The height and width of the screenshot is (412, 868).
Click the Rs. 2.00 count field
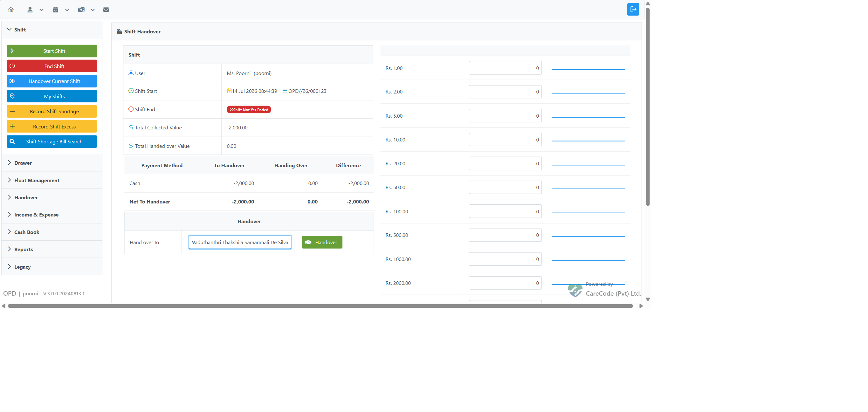(x=505, y=92)
